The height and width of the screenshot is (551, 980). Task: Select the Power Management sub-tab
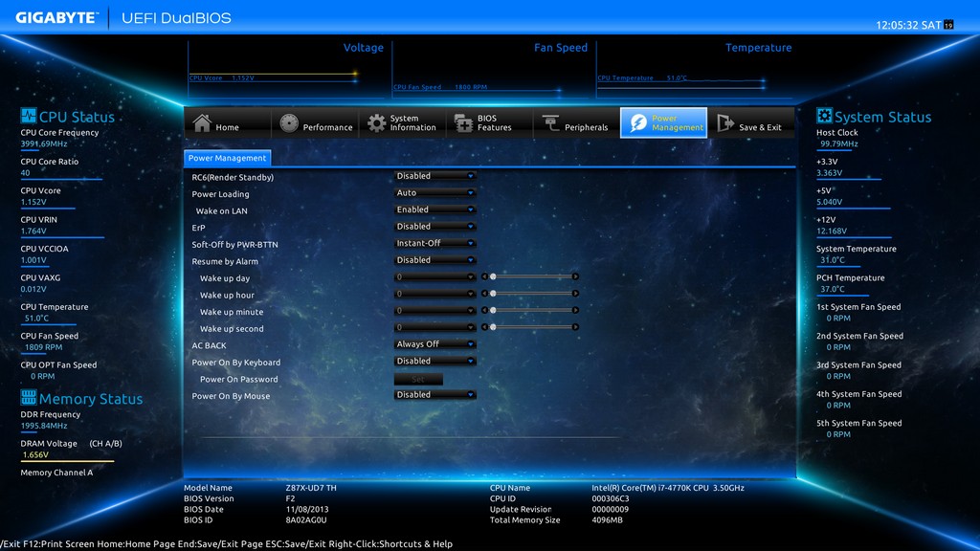228,158
